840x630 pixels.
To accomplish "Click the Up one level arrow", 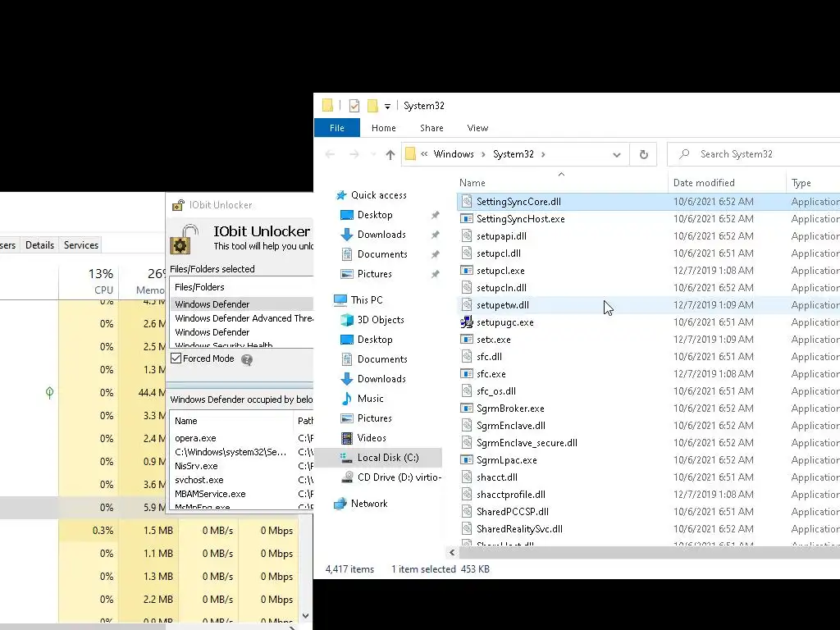I will click(x=390, y=154).
